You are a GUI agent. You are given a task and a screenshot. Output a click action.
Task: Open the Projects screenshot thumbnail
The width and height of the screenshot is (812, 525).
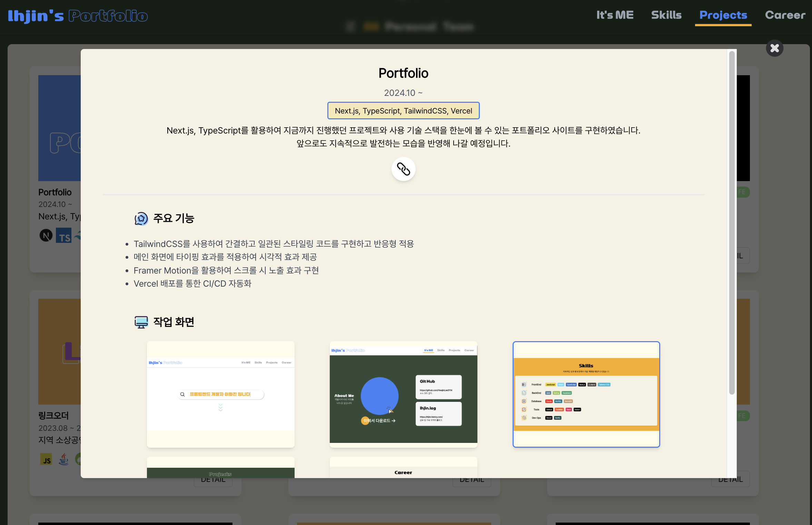220,467
